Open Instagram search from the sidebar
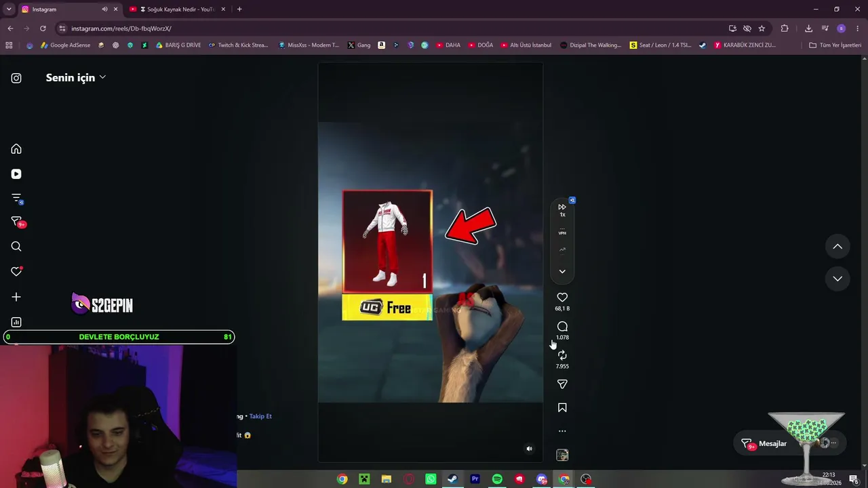Viewport: 868px width, 488px height. click(x=16, y=247)
